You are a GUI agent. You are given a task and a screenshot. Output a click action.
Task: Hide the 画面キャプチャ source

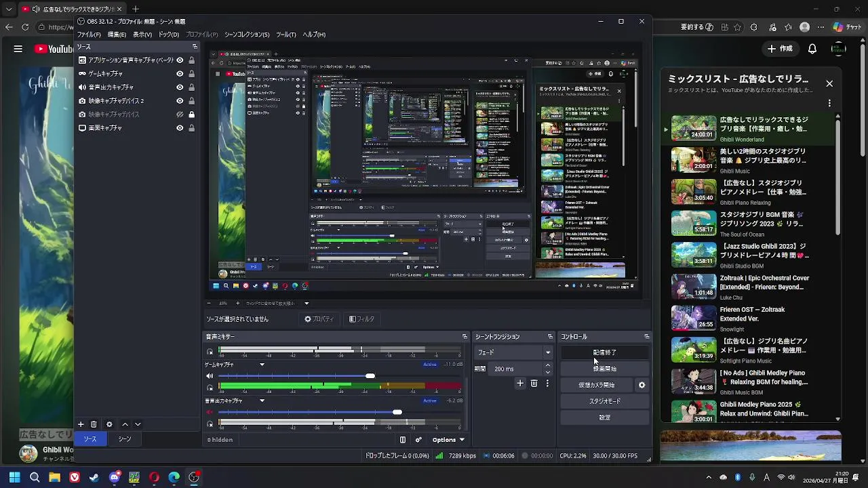pyautogui.click(x=180, y=128)
